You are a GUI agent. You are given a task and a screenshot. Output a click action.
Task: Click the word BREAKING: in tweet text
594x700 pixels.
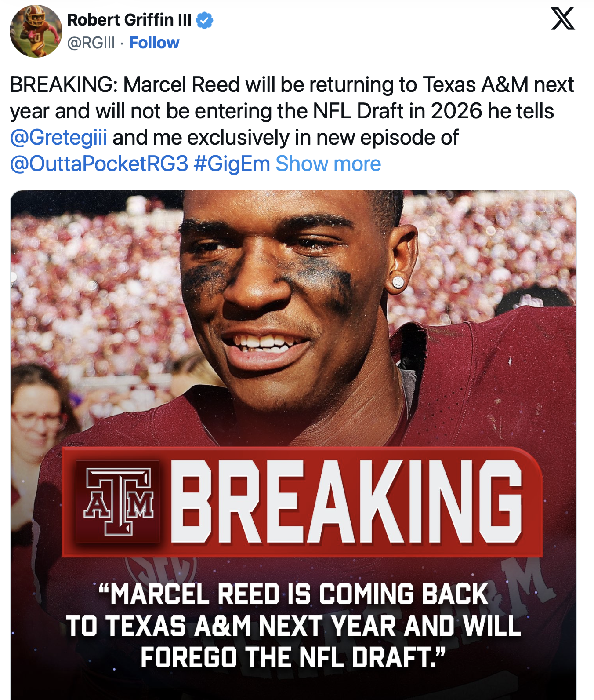pyautogui.click(x=64, y=85)
